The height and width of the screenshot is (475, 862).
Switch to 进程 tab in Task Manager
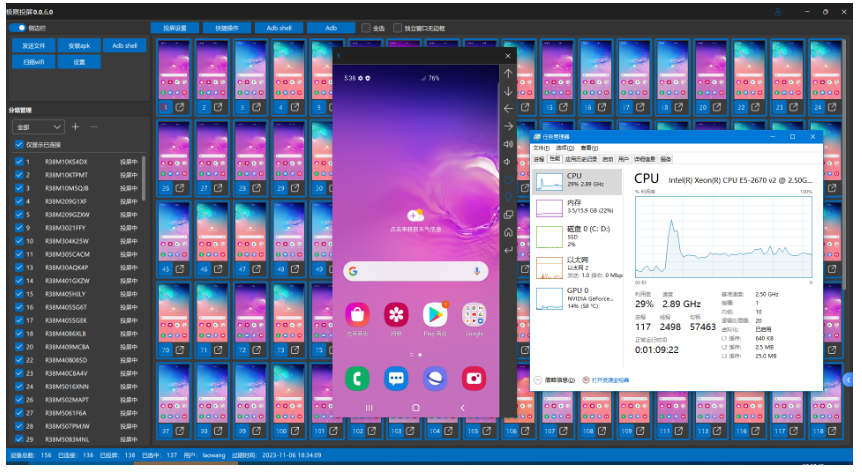pos(539,159)
